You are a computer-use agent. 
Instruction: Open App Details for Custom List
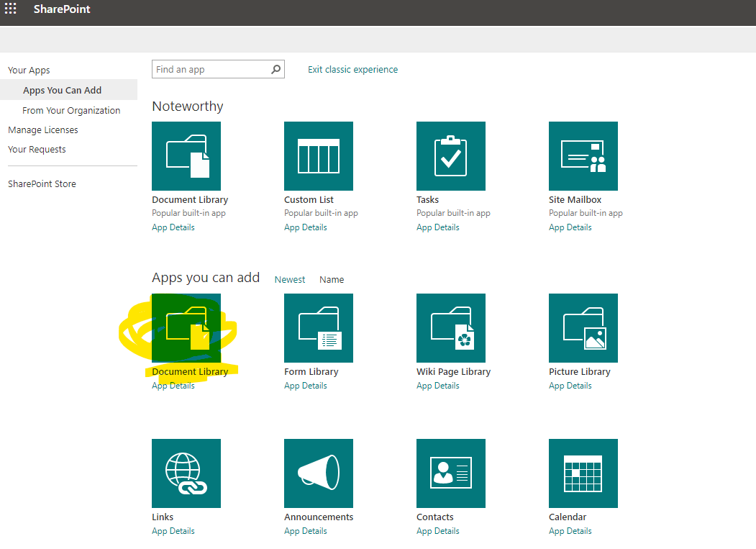[x=306, y=227]
